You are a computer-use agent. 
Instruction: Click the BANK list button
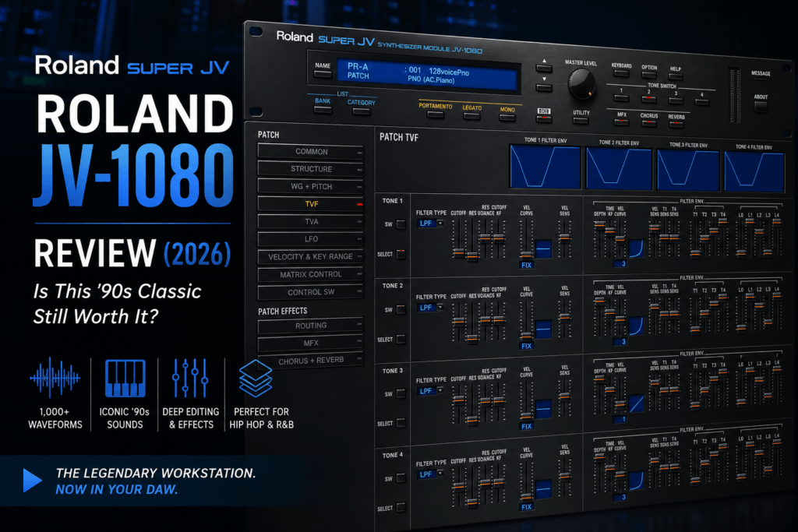(x=323, y=109)
